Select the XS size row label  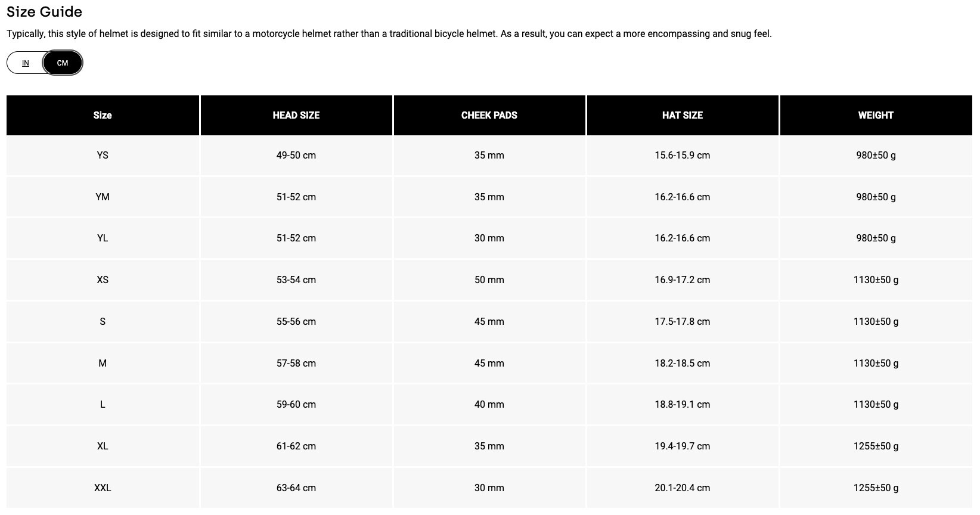(x=103, y=280)
